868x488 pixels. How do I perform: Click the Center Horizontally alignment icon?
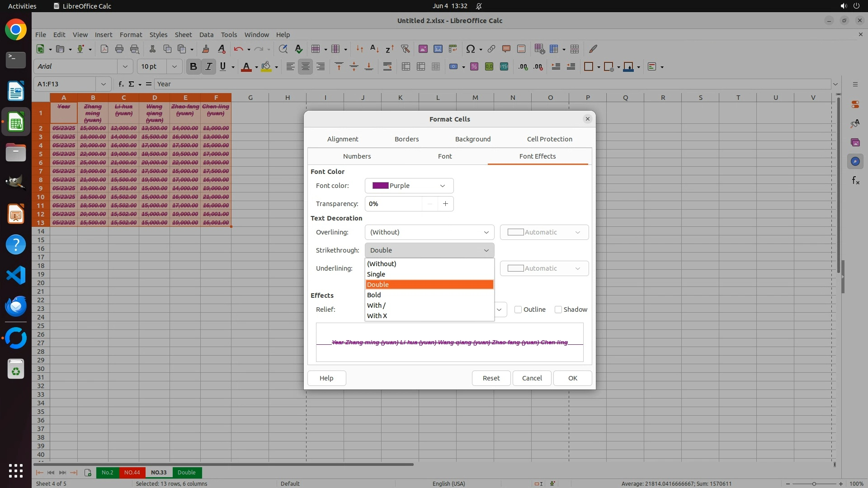pos(306,67)
